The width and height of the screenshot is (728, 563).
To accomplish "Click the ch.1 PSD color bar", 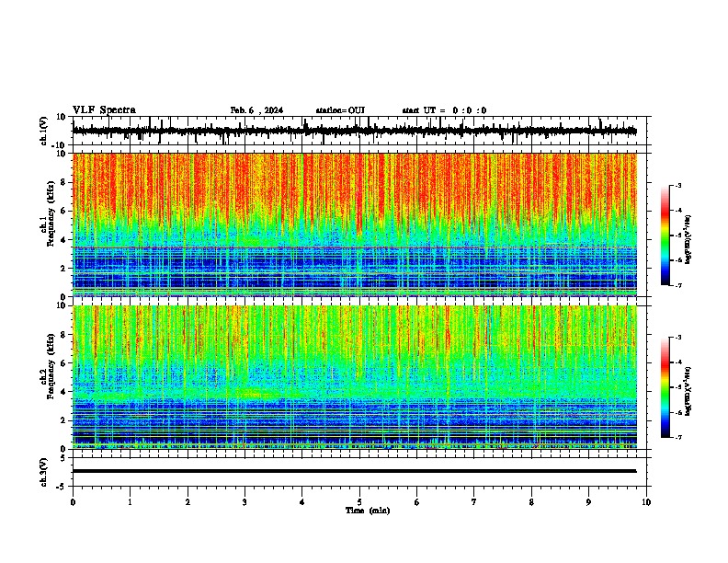I will (x=665, y=236).
